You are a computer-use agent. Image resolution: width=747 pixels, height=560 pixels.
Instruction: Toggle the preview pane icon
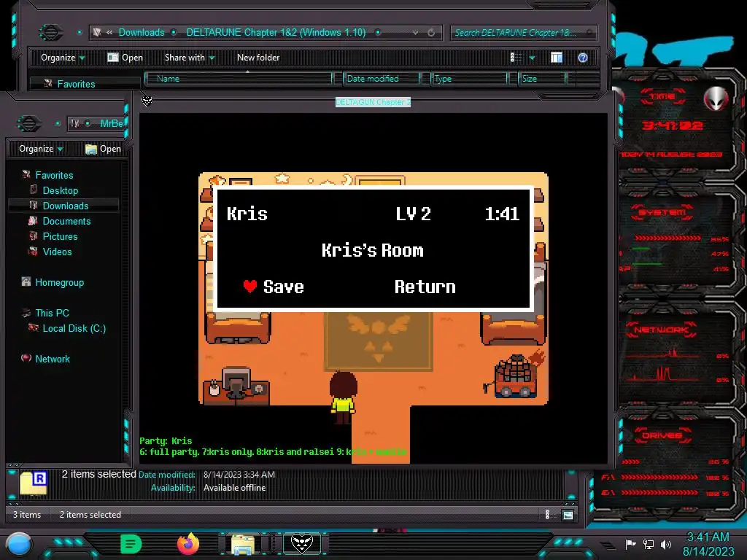point(557,58)
